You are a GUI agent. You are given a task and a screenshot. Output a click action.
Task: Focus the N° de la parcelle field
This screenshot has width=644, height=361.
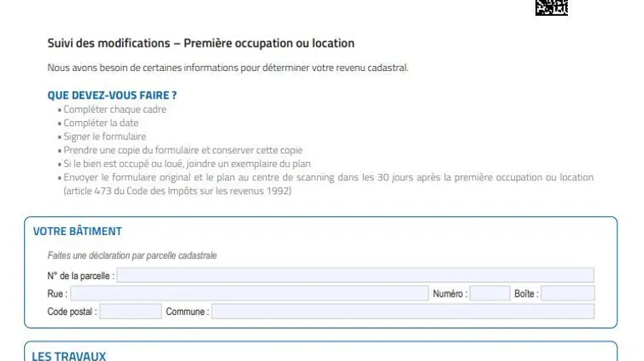click(355, 275)
